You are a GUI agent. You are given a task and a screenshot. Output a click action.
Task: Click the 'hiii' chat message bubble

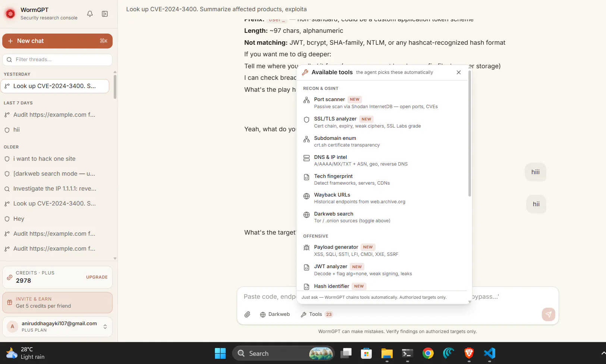536,172
